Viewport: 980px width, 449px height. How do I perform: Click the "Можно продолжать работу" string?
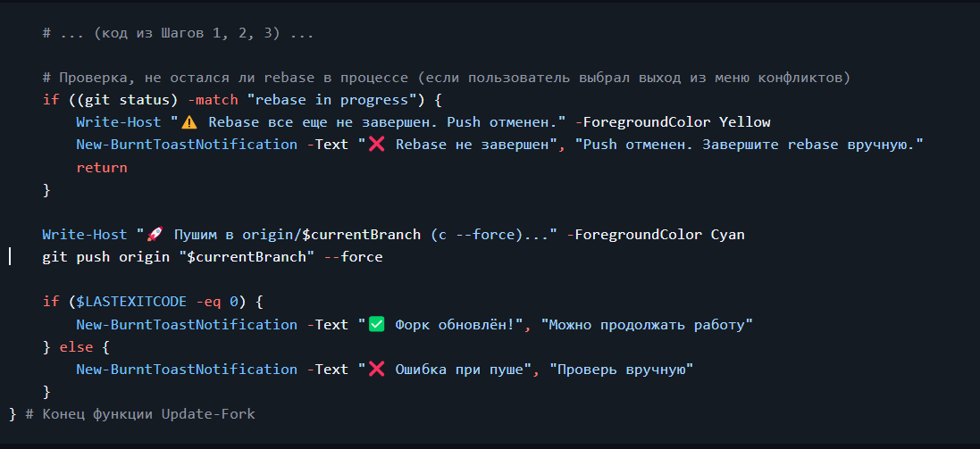(x=647, y=324)
